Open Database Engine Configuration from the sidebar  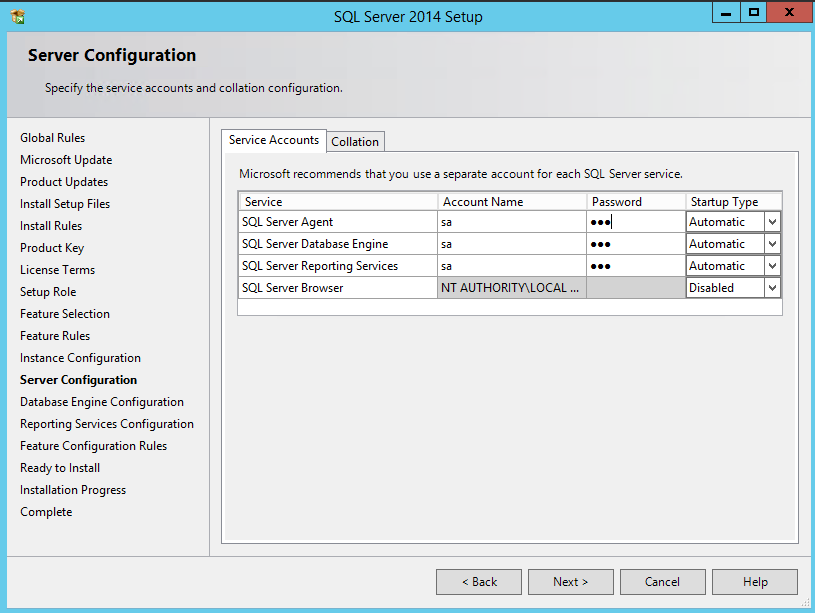(x=101, y=401)
